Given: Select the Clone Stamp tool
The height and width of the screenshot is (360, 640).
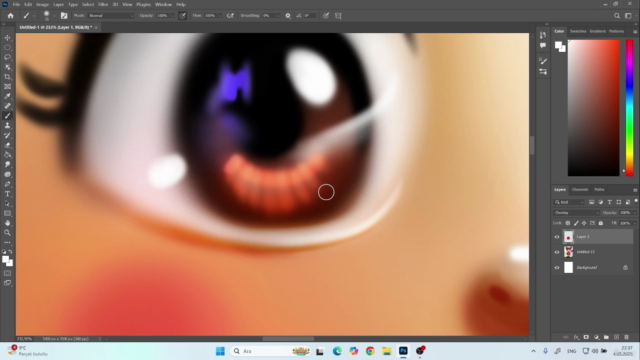Looking at the screenshot, I should [7, 126].
